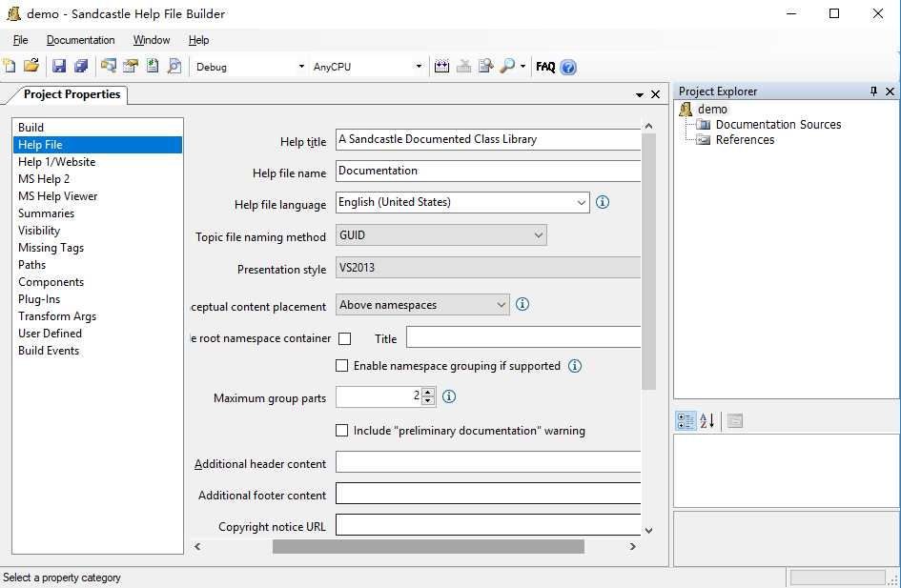Select the Plug-Ins category
901x588 pixels.
click(97, 299)
